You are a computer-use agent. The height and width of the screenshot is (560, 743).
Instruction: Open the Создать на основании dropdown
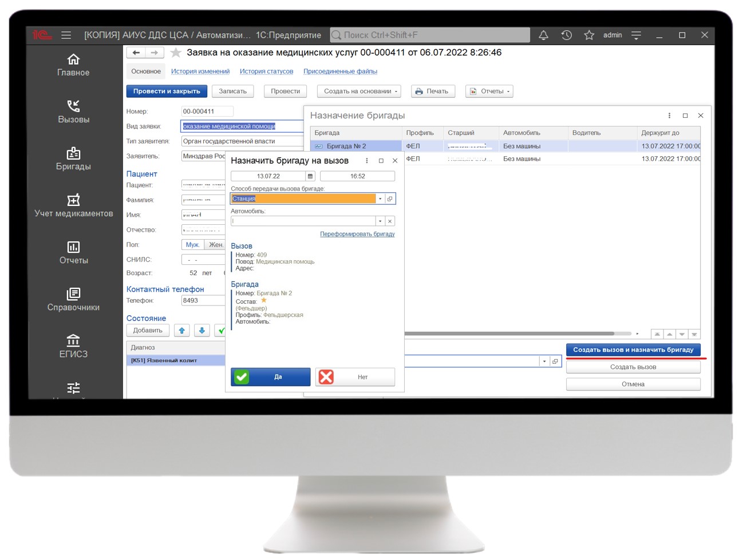359,91
